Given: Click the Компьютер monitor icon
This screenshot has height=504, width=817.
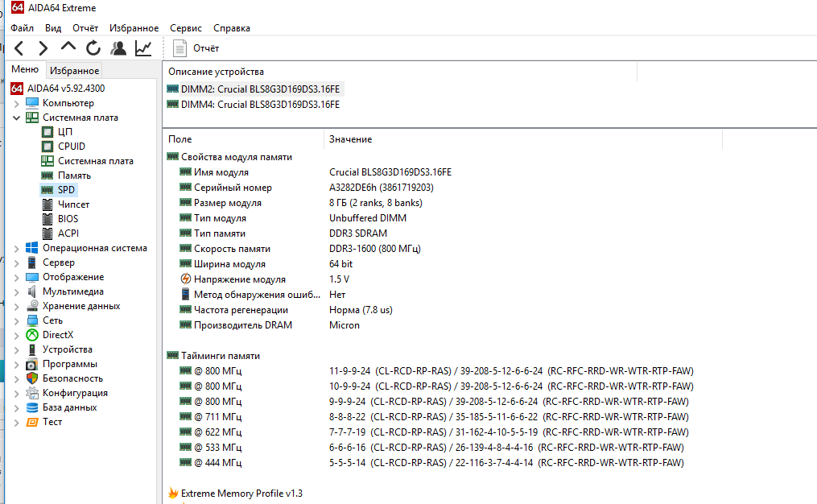Looking at the screenshot, I should tap(32, 103).
